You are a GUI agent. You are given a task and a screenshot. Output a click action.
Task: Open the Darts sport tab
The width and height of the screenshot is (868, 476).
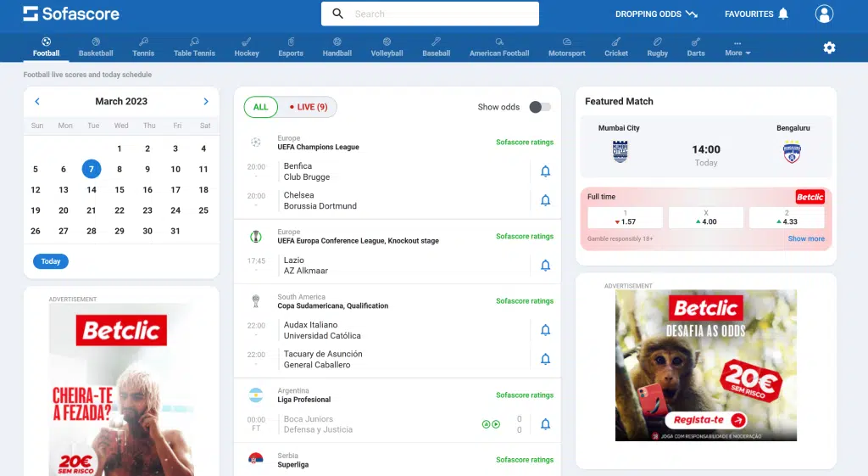click(x=696, y=48)
